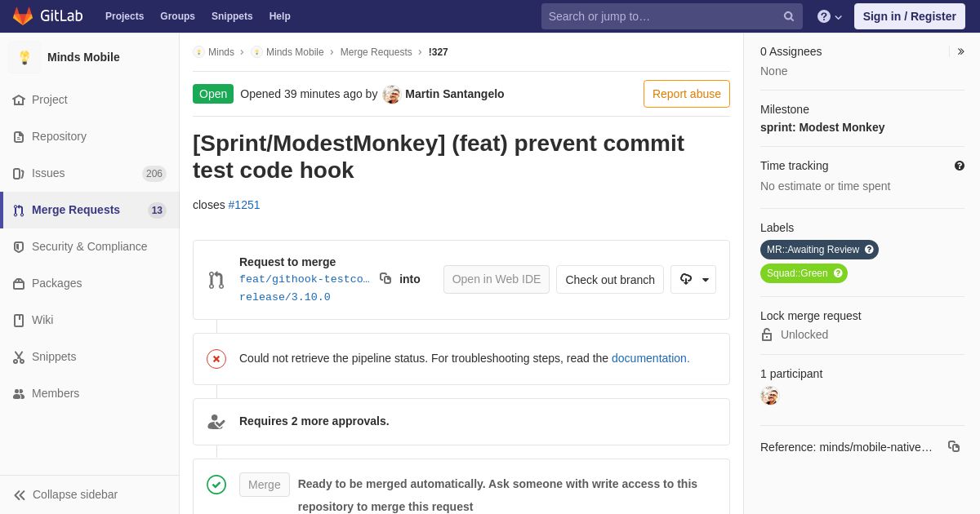This screenshot has height=514, width=980.
Task: Open the help question-mark dropdown
Action: point(830,16)
